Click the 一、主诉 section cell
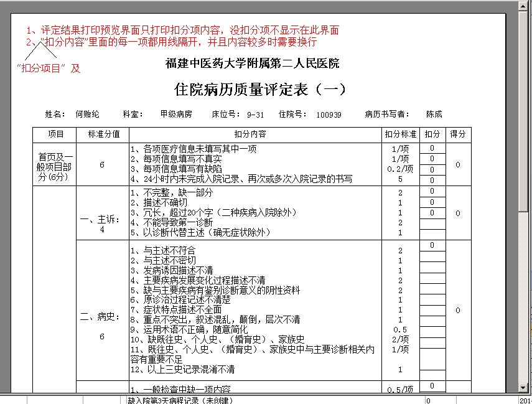This screenshot has height=404, width=532. pos(103,213)
